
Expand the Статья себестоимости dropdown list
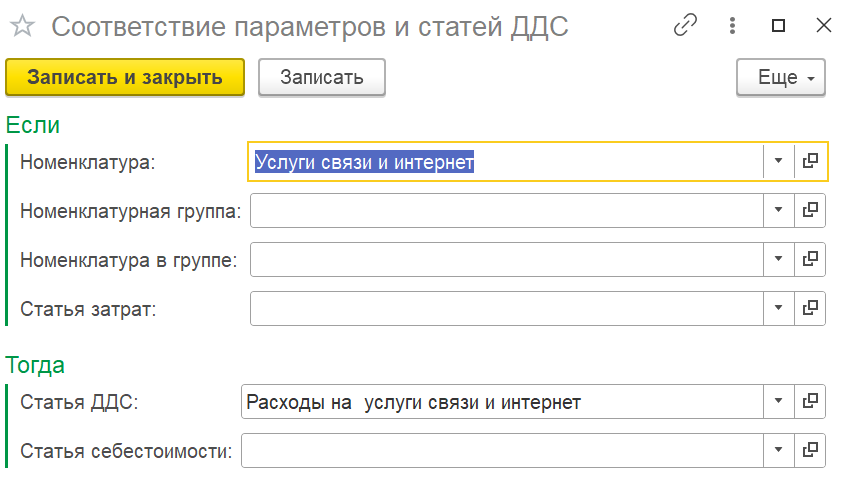click(778, 450)
